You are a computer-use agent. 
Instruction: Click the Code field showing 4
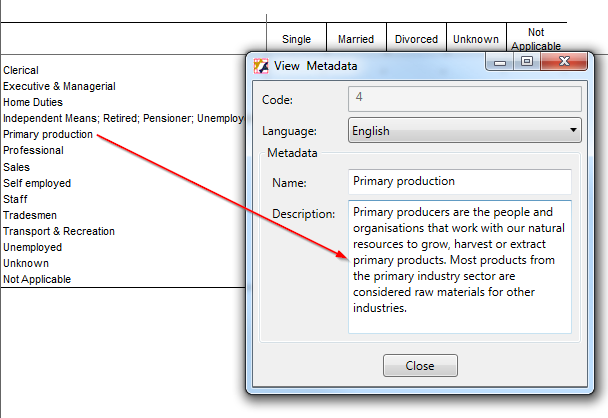point(465,100)
